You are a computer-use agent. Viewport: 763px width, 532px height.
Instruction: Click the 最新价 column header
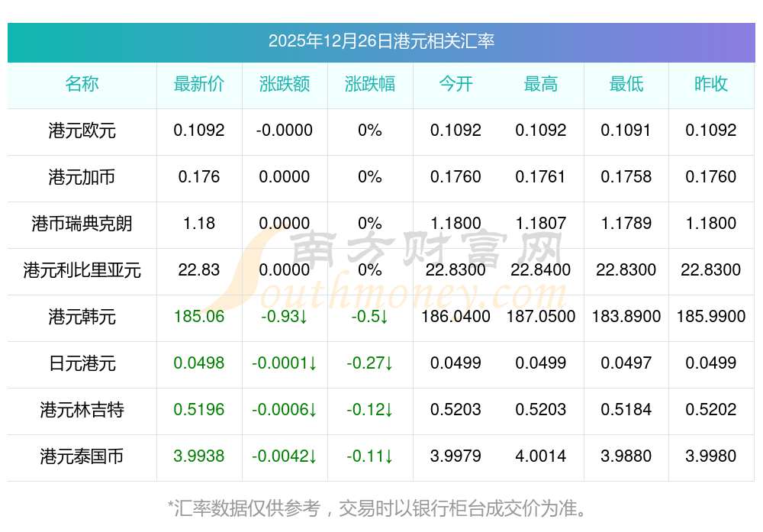coord(198,84)
